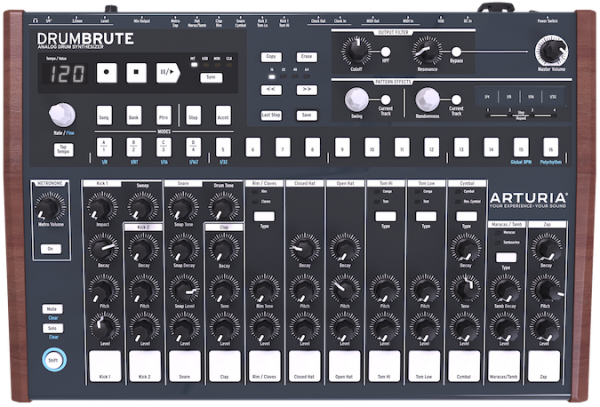Trigger the Zap pad

[544, 366]
